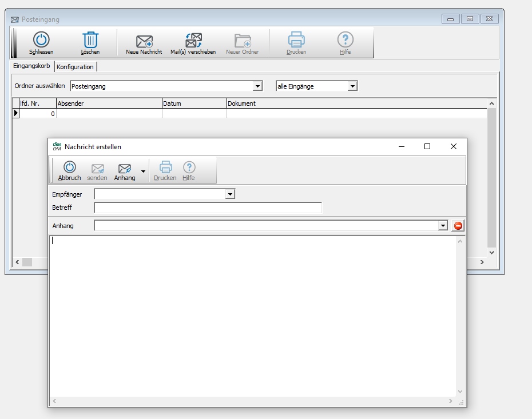Cancel the message with the Abbruch icon
This screenshot has width=532, height=419.
(x=69, y=167)
